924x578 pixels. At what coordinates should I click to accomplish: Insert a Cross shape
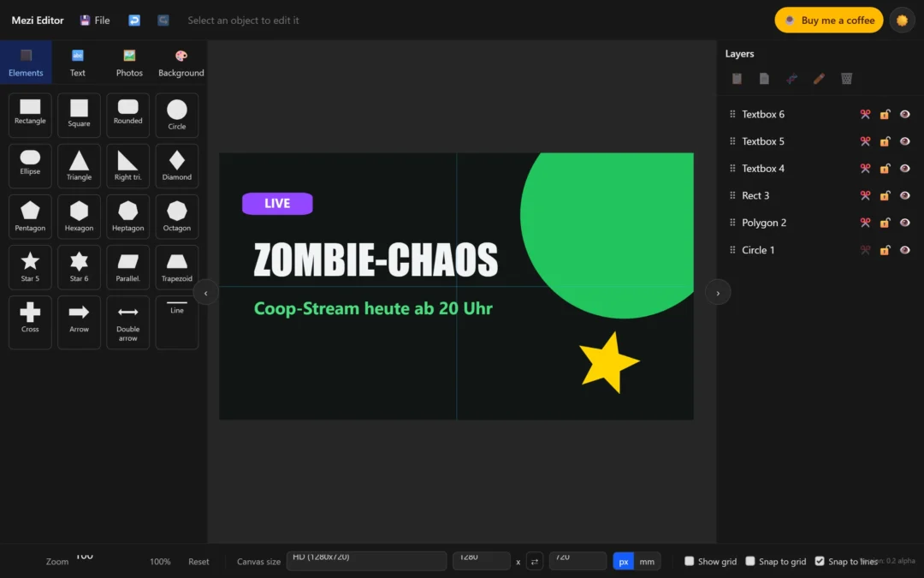[x=30, y=322]
